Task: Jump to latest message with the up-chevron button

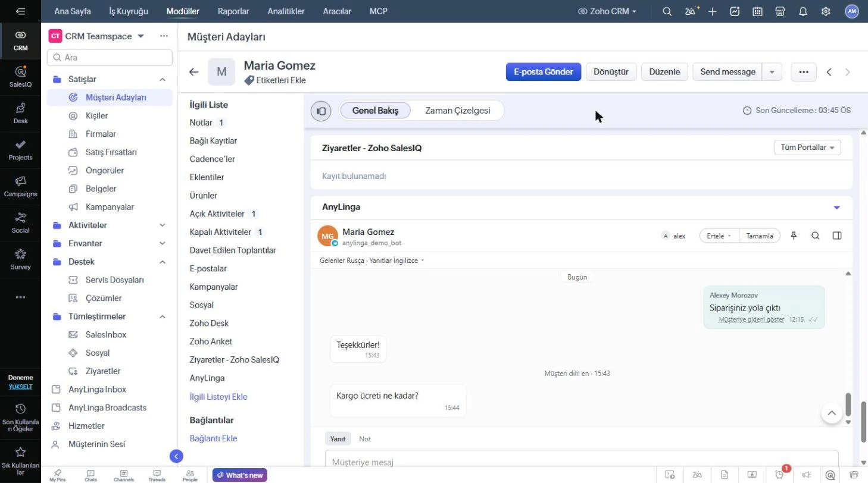Action: (832, 413)
